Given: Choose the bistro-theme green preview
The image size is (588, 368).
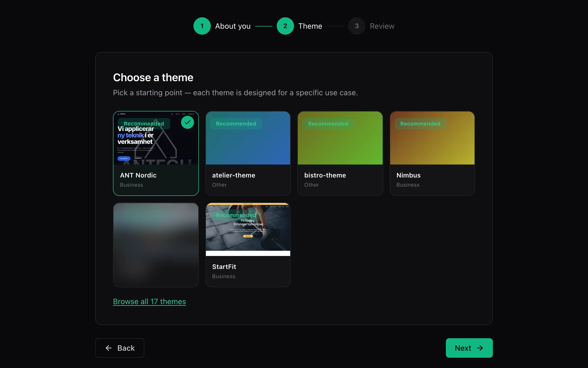Looking at the screenshot, I should [340, 138].
